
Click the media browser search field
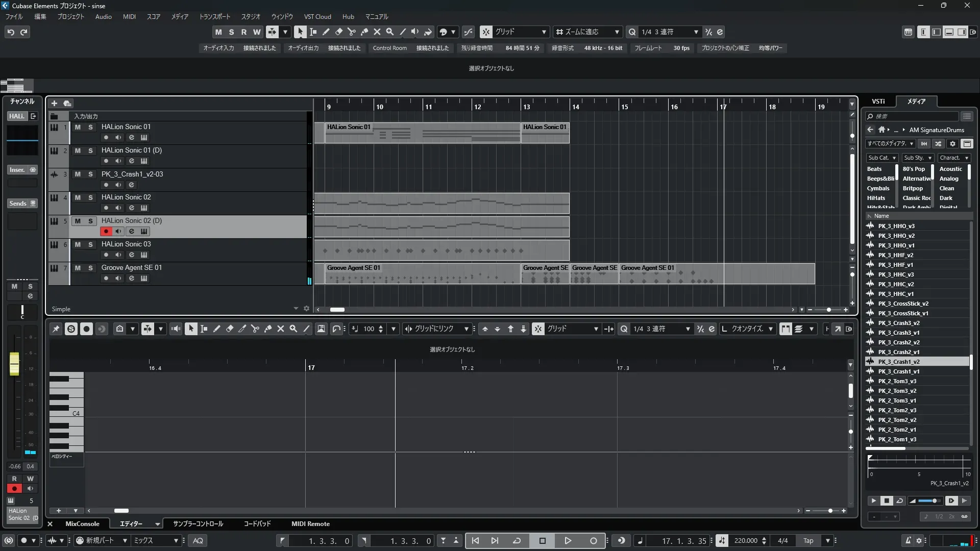point(914,116)
